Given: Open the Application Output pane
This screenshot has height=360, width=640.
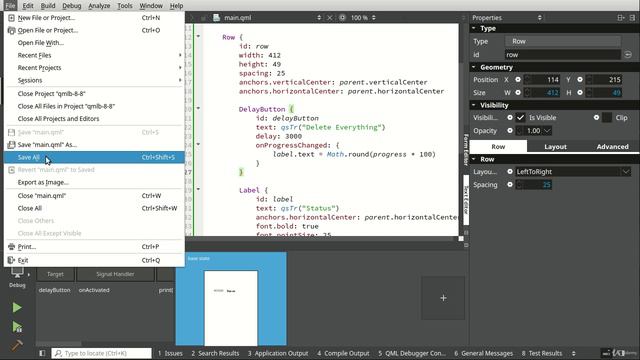Looking at the screenshot, I should tap(278, 353).
